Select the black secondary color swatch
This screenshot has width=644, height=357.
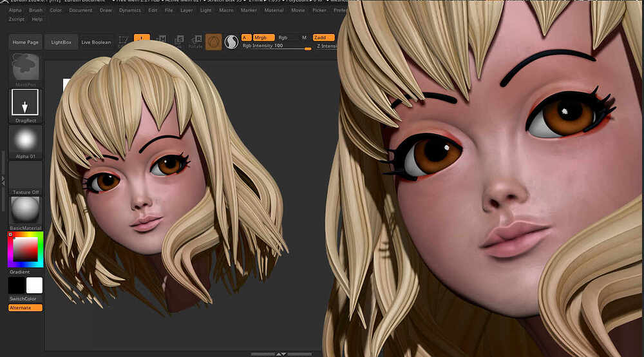pyautogui.click(x=17, y=285)
